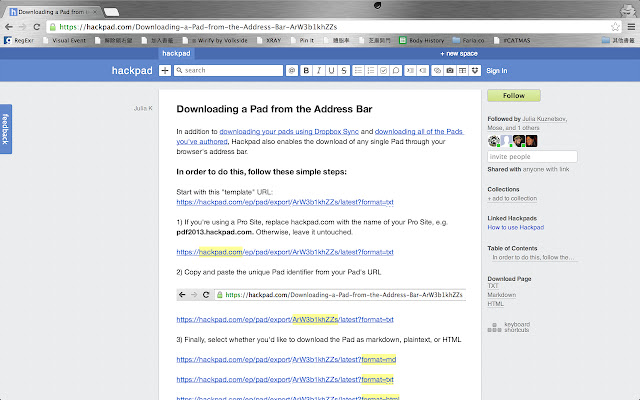The height and width of the screenshot is (400, 640).
Task: Bookmark this page with the star icon
Action: pyautogui.click(x=615, y=27)
